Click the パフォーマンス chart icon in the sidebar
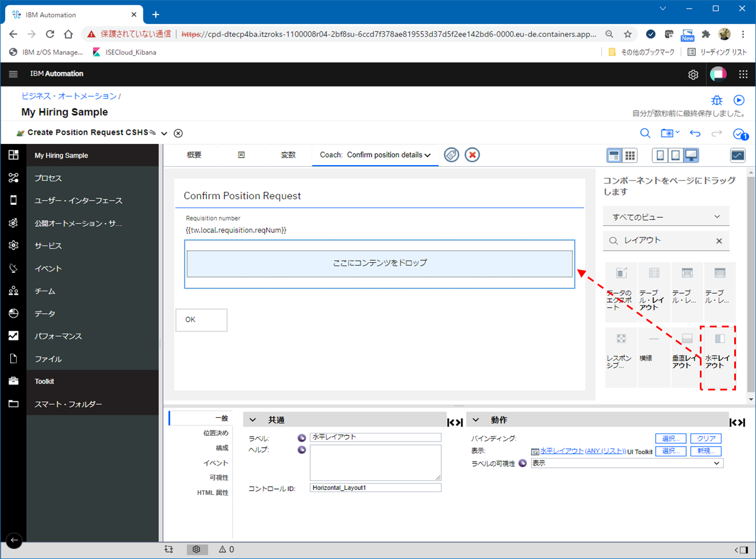The image size is (756, 559). pyautogui.click(x=13, y=336)
